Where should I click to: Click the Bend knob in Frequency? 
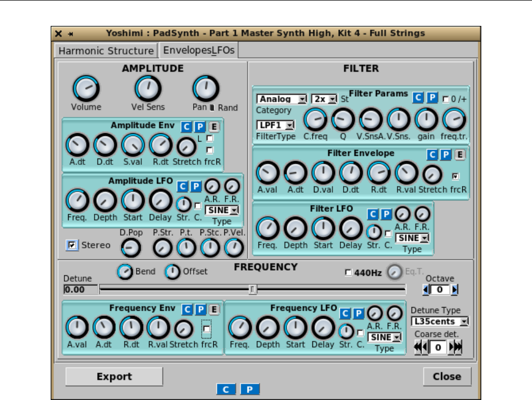point(125,272)
